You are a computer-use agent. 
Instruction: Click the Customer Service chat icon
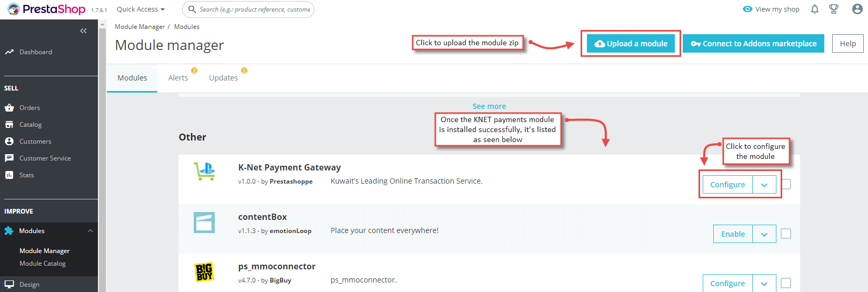point(9,158)
